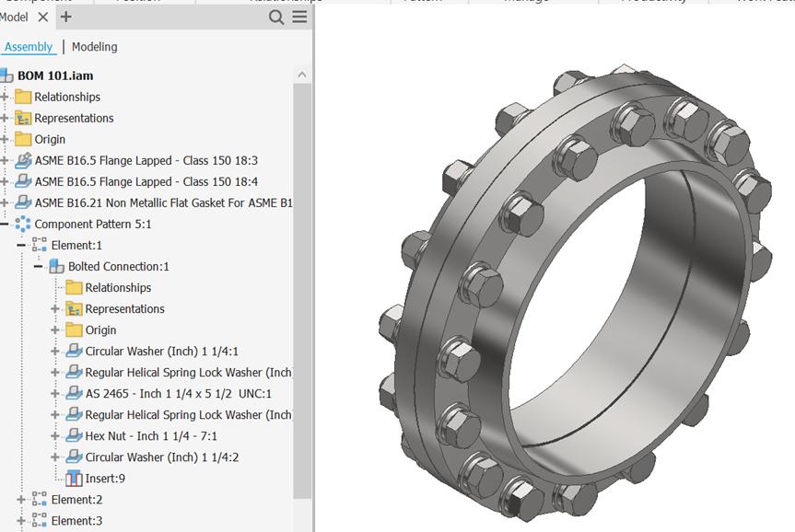Select ASME B16.5 Flange Lapped 18:3
Viewport: 795px width, 532px height.
pos(146,161)
